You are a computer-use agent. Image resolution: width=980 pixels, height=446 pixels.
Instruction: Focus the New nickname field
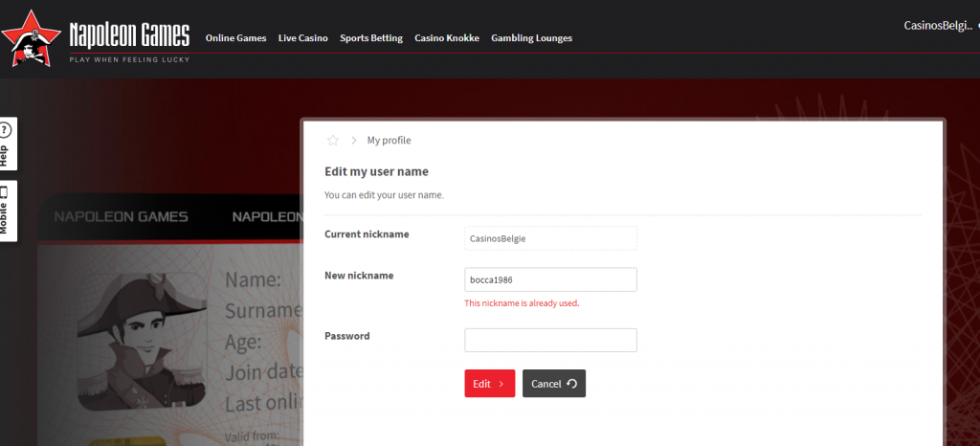click(550, 279)
